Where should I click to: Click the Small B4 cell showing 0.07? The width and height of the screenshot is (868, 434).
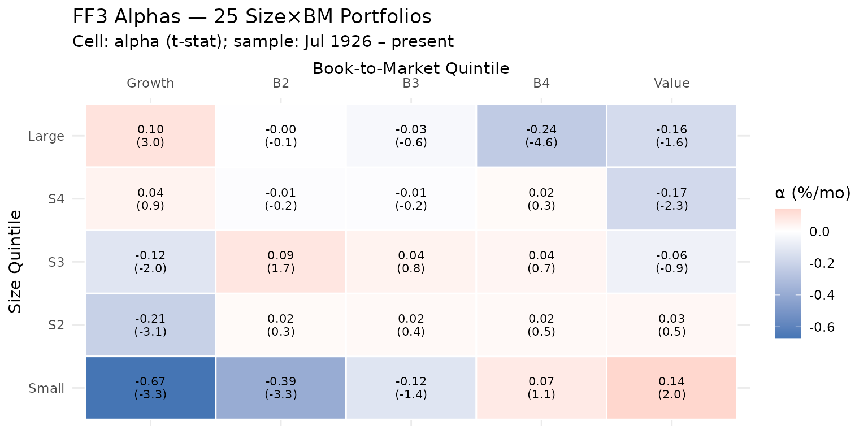(x=541, y=388)
